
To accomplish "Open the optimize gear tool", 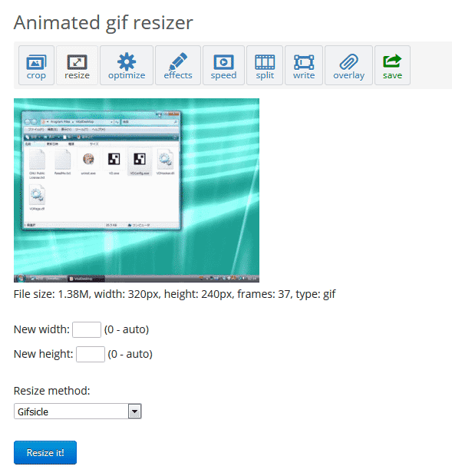I will point(127,65).
